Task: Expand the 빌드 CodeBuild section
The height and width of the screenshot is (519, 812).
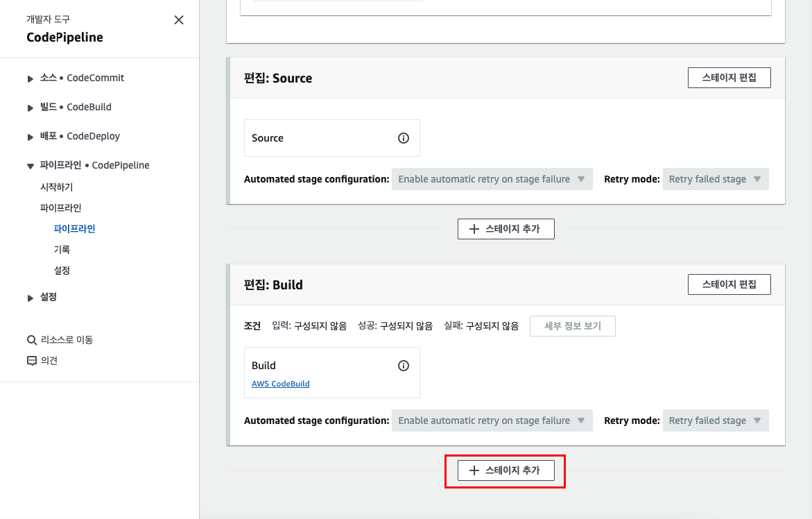Action: [x=30, y=108]
